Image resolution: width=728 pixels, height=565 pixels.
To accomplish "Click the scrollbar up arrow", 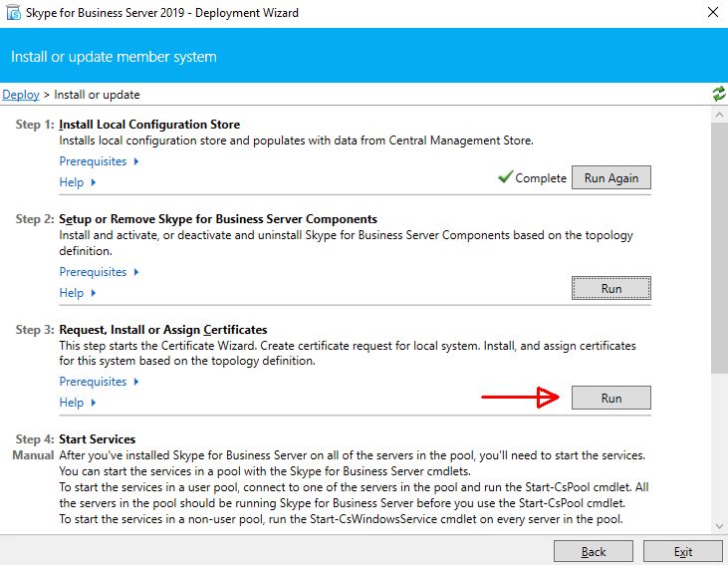I will [719, 115].
